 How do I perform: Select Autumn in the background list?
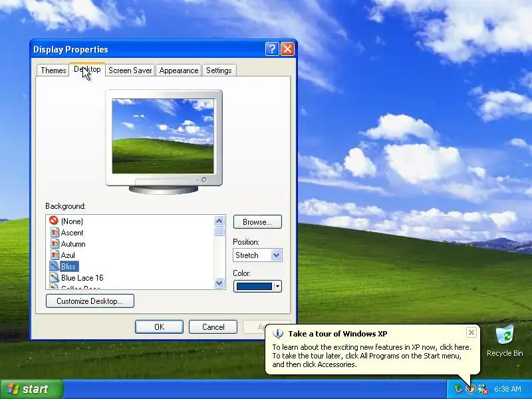pyautogui.click(x=73, y=244)
